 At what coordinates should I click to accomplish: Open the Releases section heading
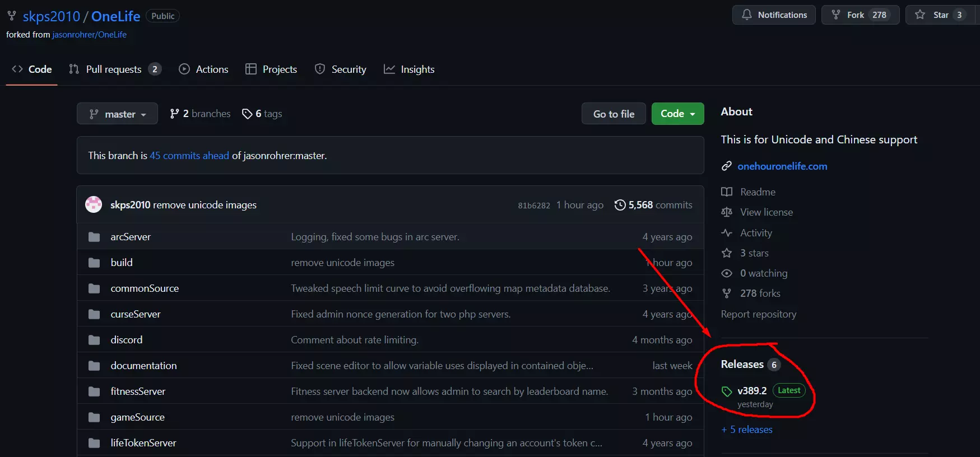742,365
